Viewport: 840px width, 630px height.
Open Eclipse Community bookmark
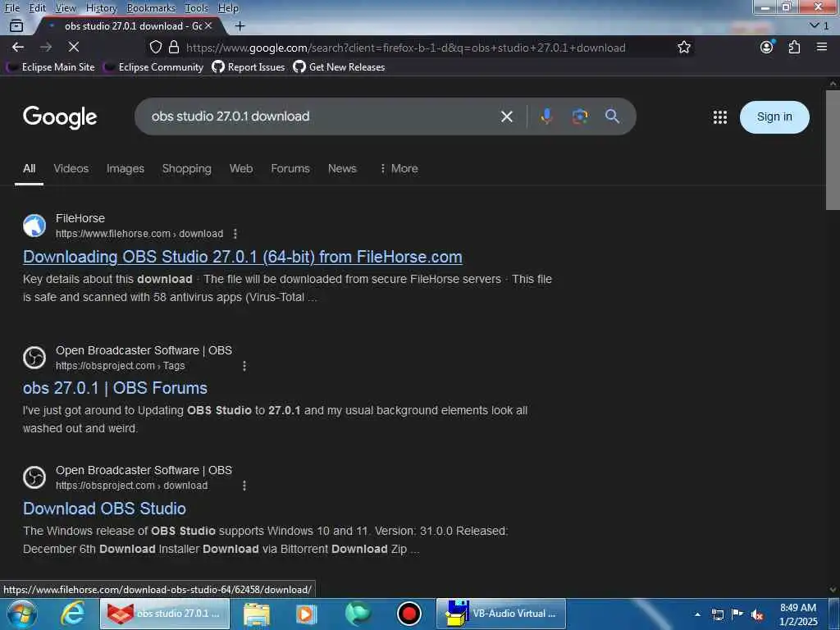tap(154, 67)
